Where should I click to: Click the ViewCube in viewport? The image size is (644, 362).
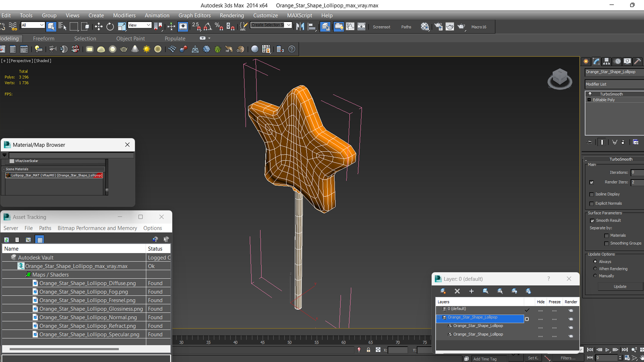[559, 79]
